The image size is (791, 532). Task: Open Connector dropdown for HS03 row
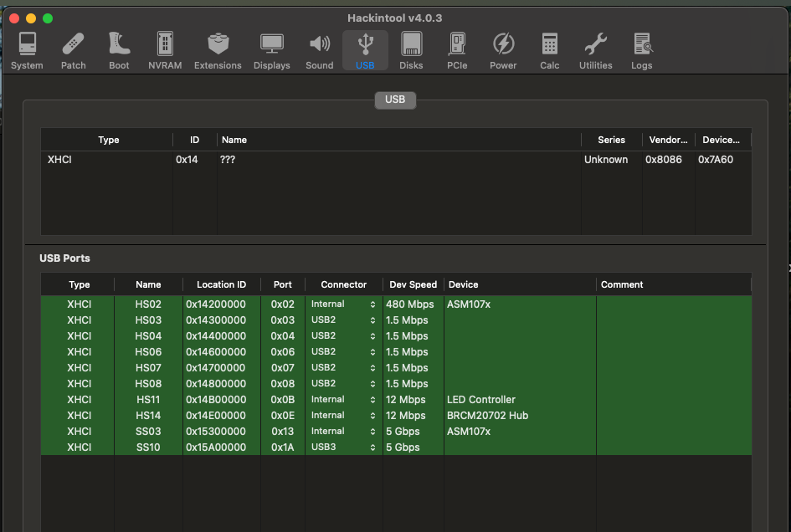point(343,320)
